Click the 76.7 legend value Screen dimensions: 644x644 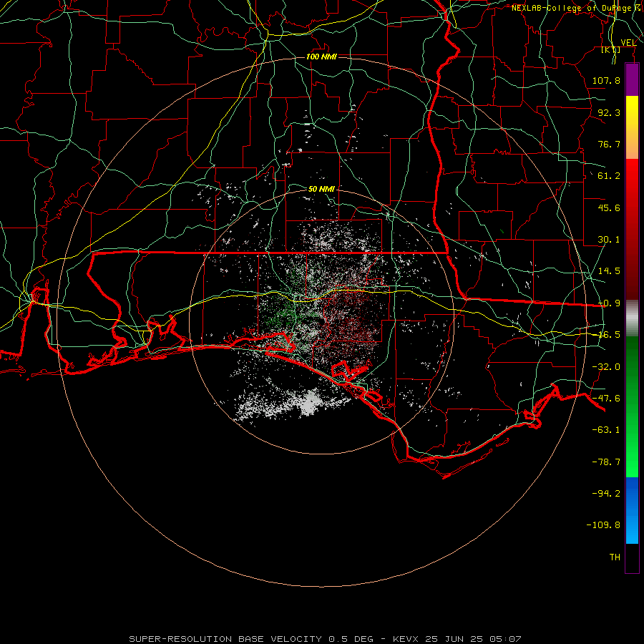(609, 144)
